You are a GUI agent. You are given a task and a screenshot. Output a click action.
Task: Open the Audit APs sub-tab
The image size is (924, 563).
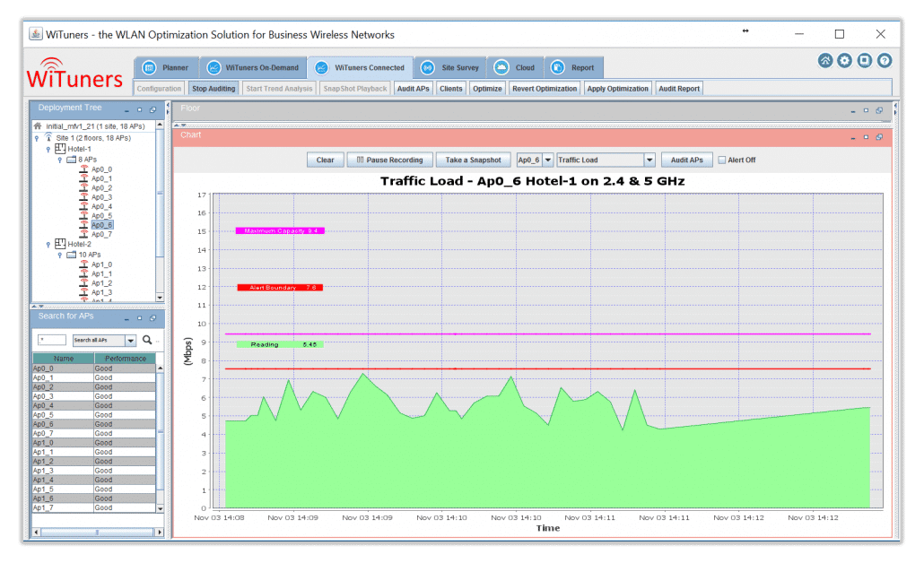(x=413, y=89)
